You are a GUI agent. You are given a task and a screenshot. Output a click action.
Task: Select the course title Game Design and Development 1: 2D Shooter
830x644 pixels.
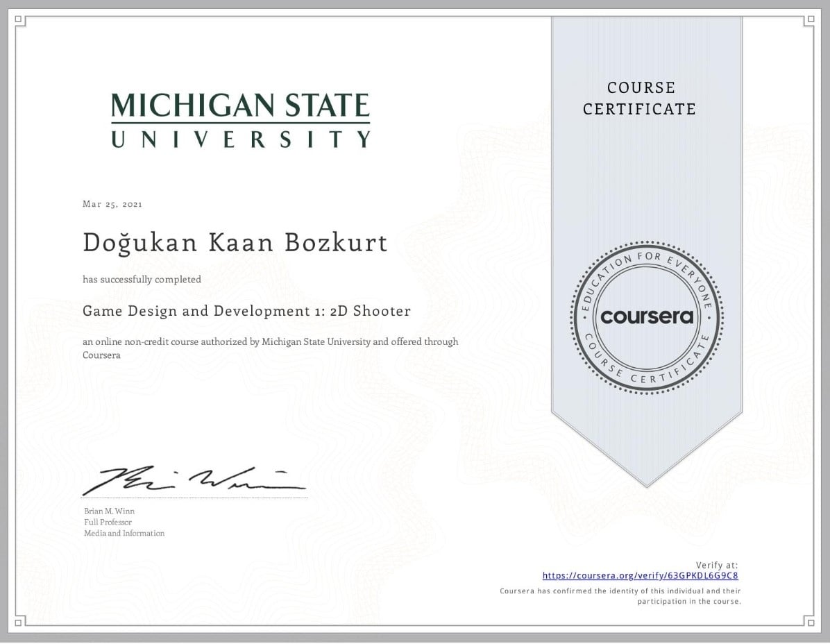point(246,311)
